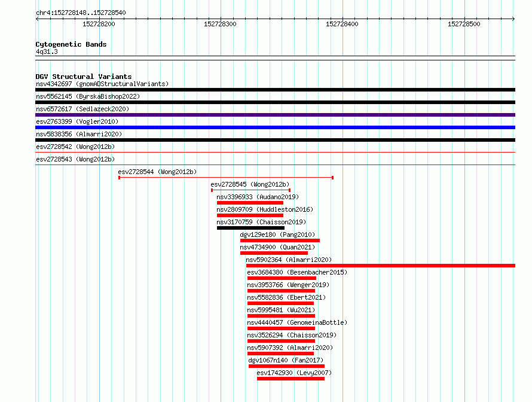Viewport: 532px width, 402px height.
Task: Click the ruler's right arrow end
Action: [x=513, y=19]
